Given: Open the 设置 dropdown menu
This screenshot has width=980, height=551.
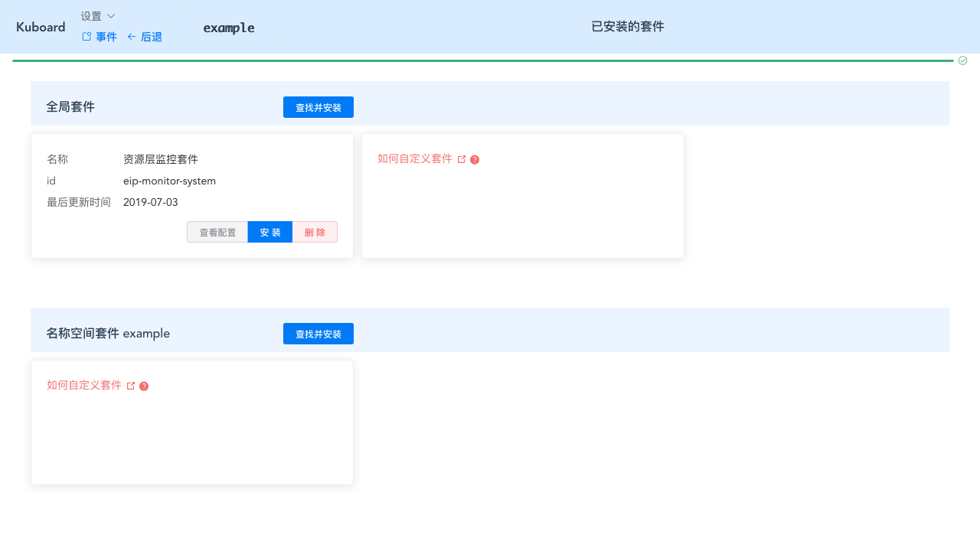Looking at the screenshot, I should 96,15.
